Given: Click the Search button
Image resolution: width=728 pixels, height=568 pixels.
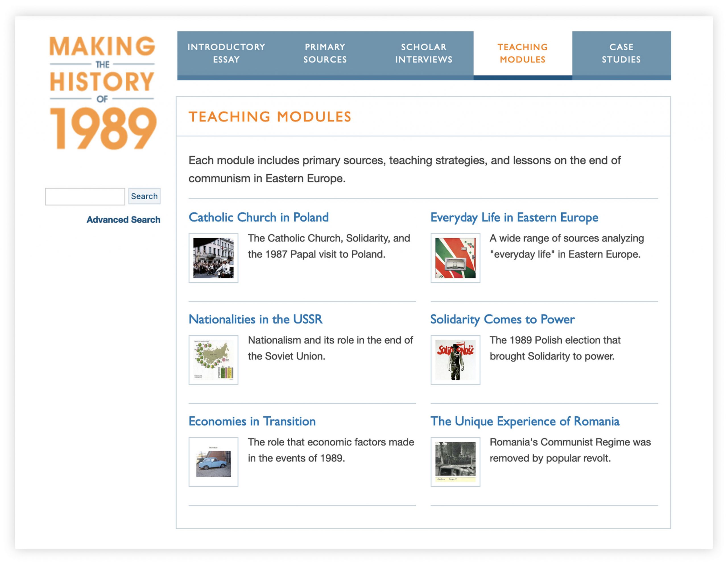Looking at the screenshot, I should pyautogui.click(x=144, y=196).
